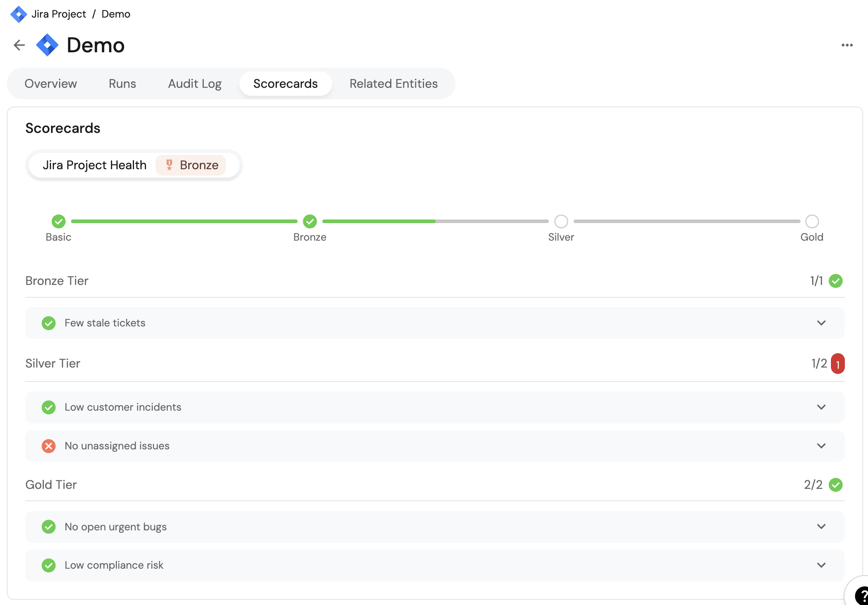Select the Jira Project Health scorecard chip
This screenshot has height=605, width=868.
[95, 165]
